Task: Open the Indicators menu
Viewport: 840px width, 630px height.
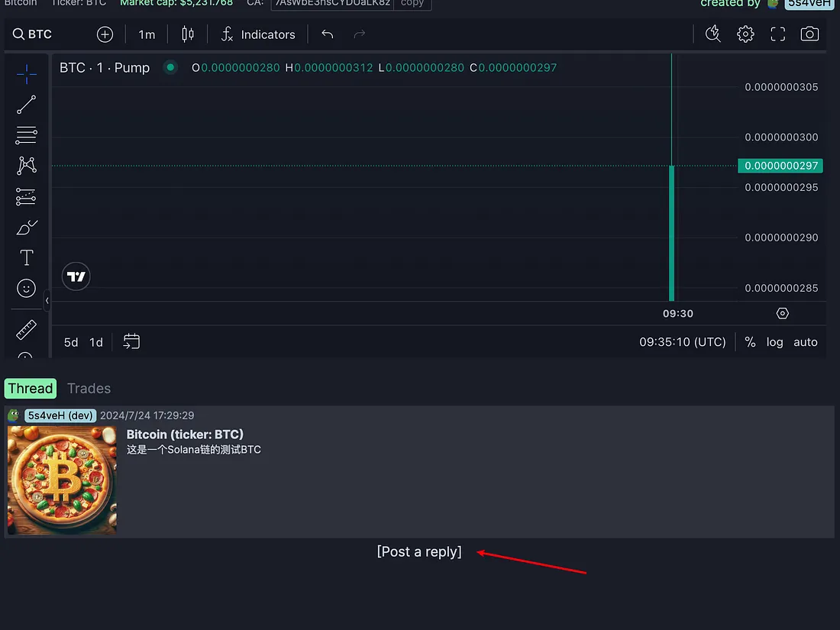Action: (x=258, y=34)
